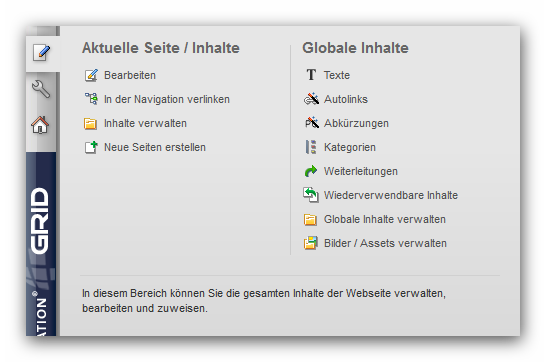546x362 pixels.
Task: Open the home sidebar icon
Action: (x=40, y=125)
